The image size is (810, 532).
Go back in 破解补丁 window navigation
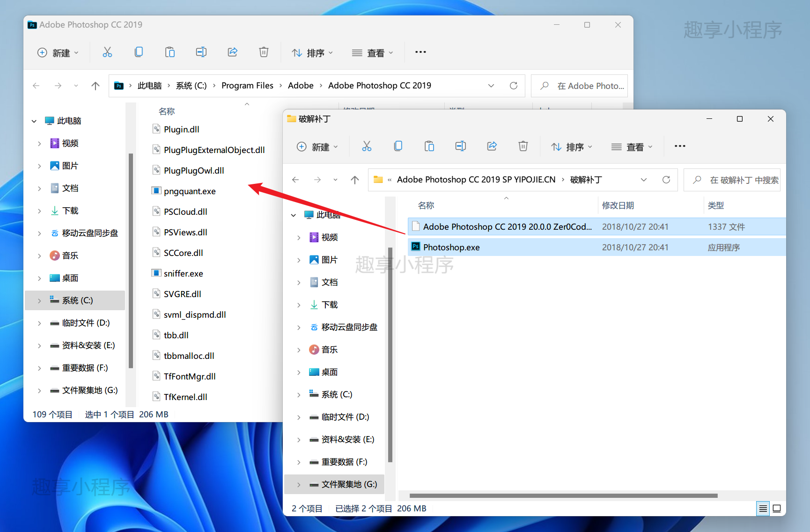(x=295, y=180)
